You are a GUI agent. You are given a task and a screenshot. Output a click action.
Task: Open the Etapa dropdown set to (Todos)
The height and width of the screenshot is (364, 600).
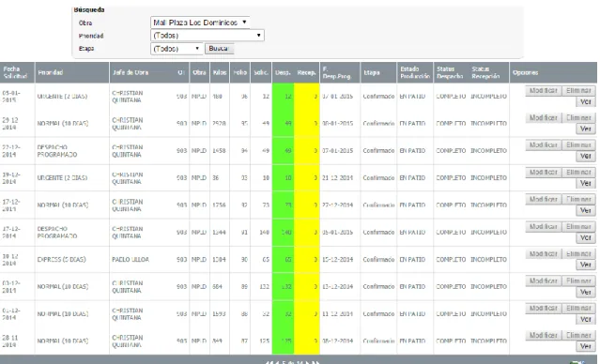tap(177, 49)
